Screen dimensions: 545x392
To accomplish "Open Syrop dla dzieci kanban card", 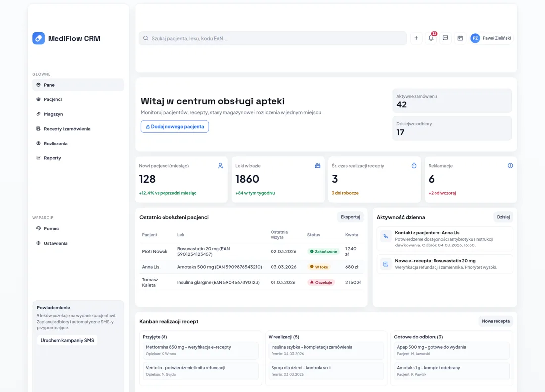I will pos(326,371).
